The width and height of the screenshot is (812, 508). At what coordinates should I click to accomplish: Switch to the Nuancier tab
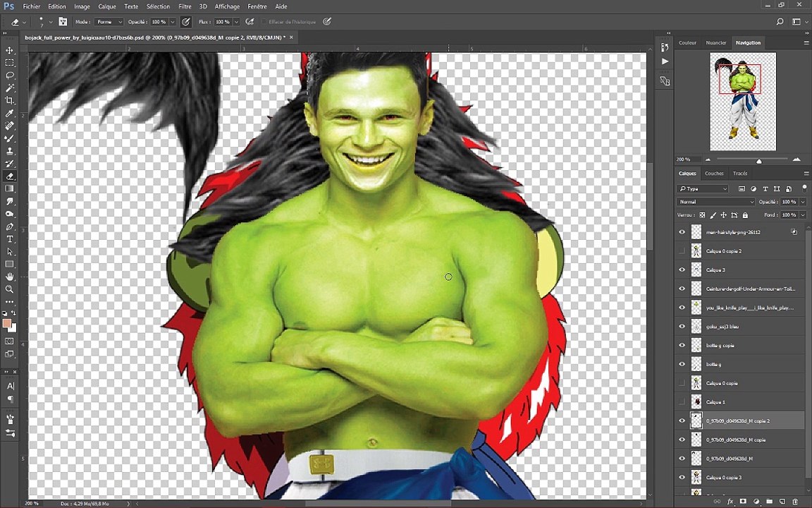715,42
